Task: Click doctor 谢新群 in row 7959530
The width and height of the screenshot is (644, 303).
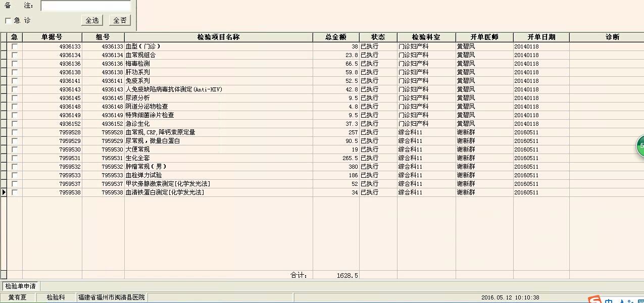Action: pos(484,149)
